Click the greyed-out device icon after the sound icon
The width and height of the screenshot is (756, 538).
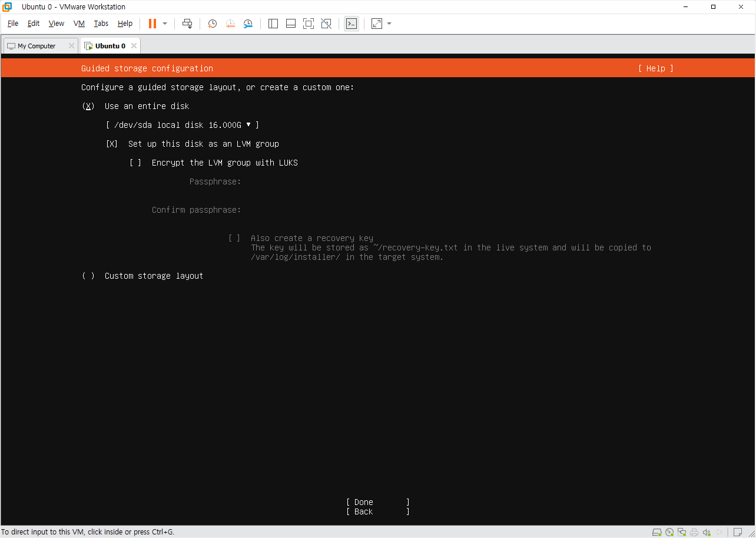719,532
